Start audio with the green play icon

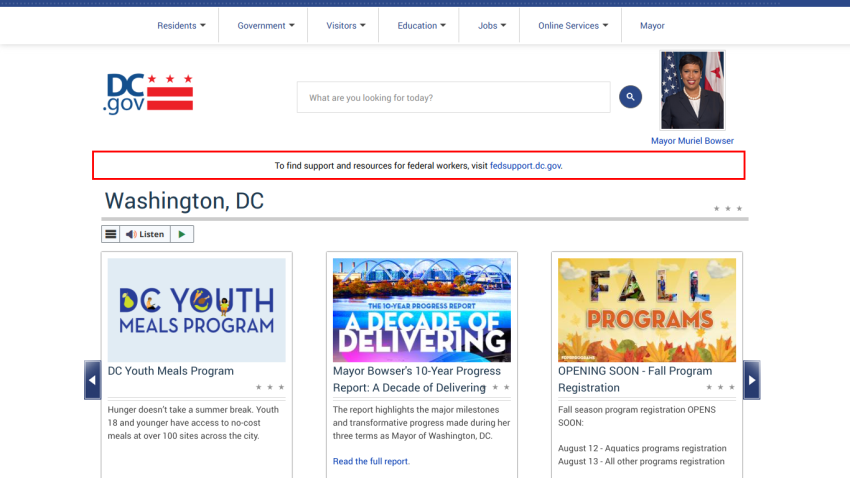(182, 234)
